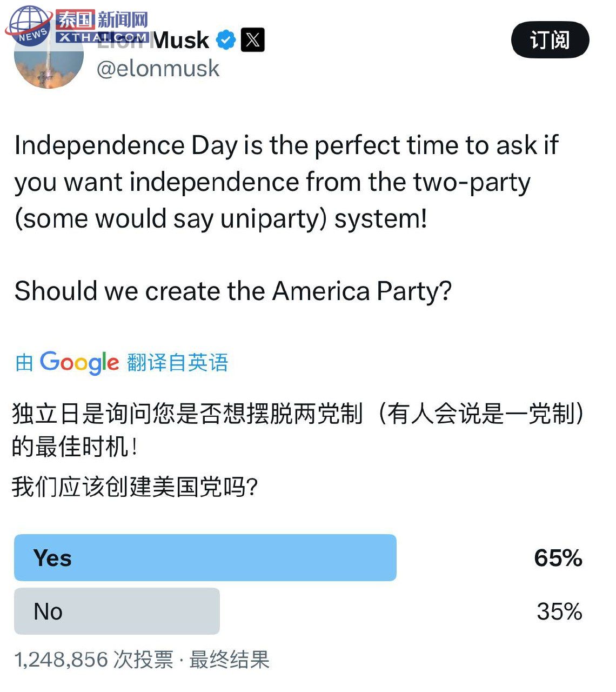This screenshot has height=692, width=616.
Task: Click the blue verified checkmark badge
Action: (226, 40)
